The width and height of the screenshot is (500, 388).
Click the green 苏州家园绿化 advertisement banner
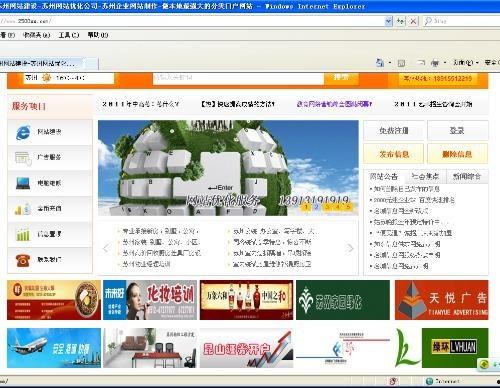343,300
